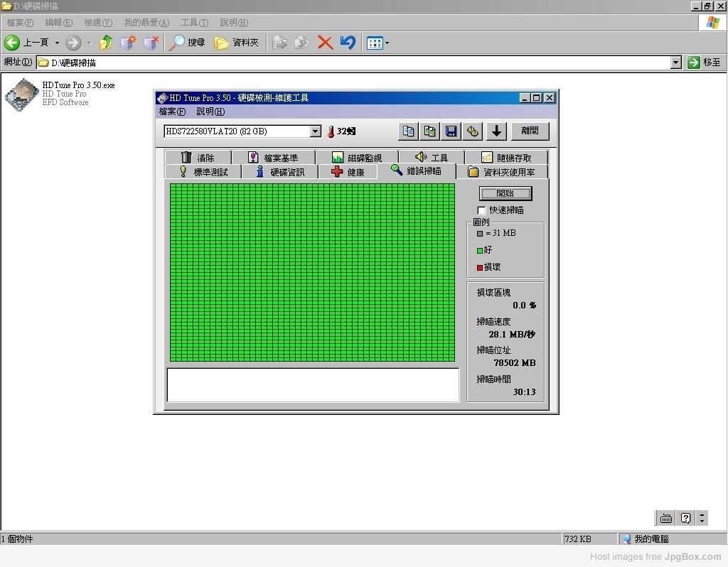Click the save screenshot floppy disk icon
This screenshot has height=567, width=728.
[451, 131]
